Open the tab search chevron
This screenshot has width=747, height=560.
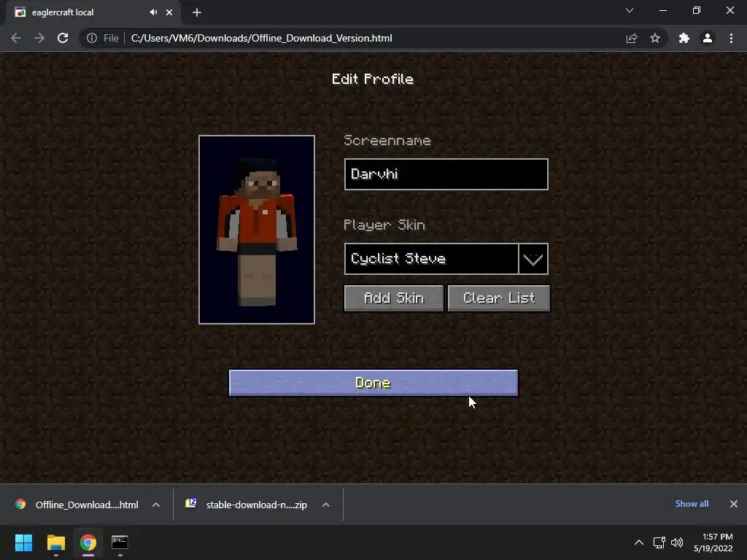click(x=630, y=10)
